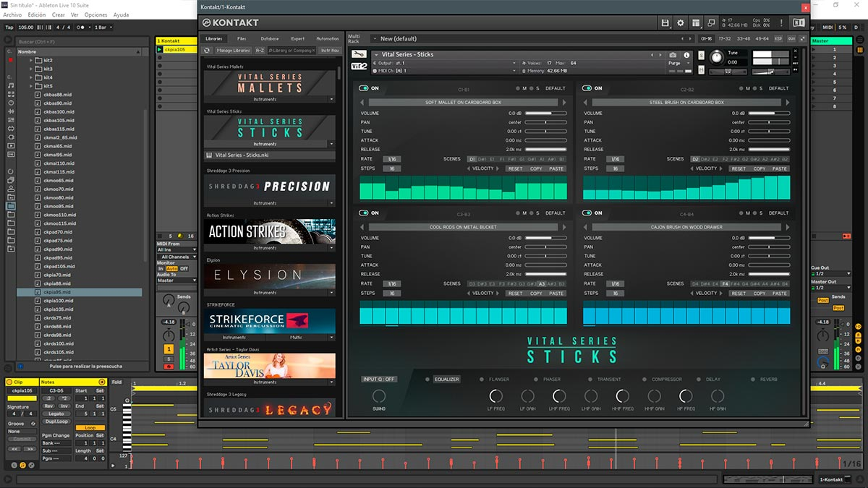Click the Manage Libraries button

[x=233, y=51]
